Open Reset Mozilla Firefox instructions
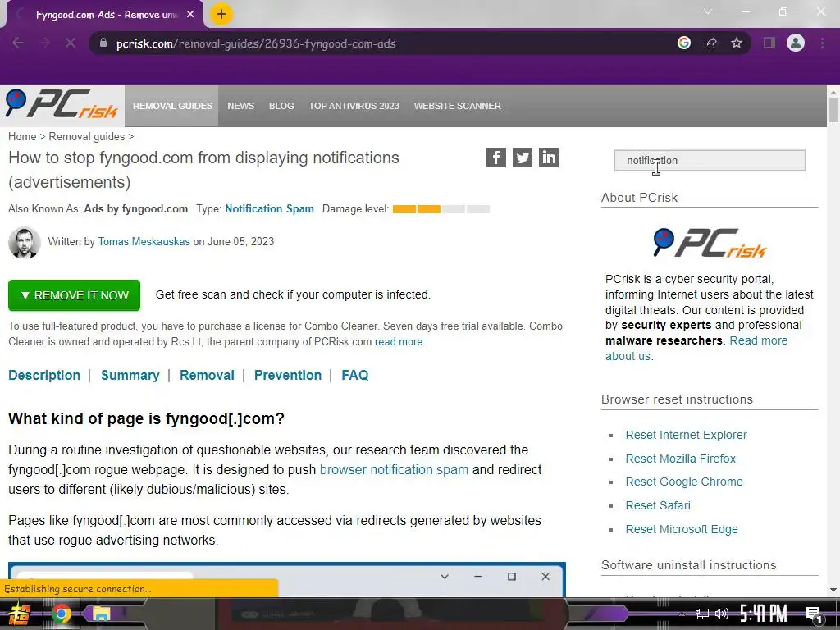The image size is (840, 630). click(680, 459)
